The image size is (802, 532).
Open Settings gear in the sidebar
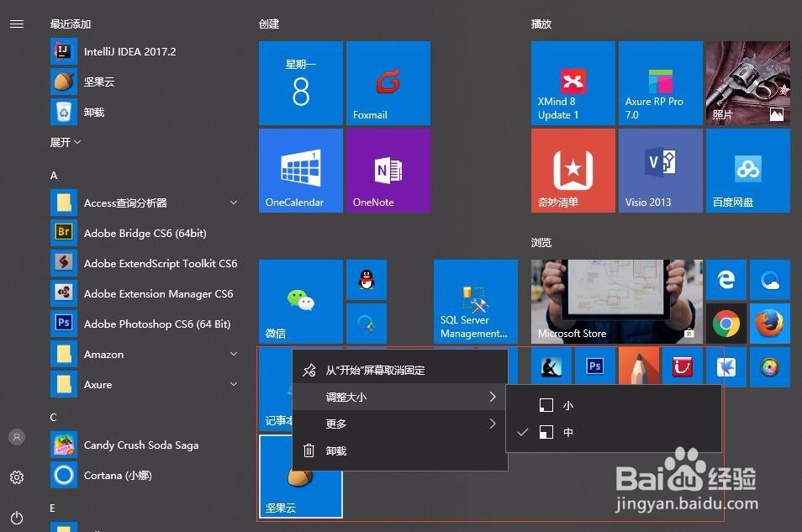(x=17, y=477)
